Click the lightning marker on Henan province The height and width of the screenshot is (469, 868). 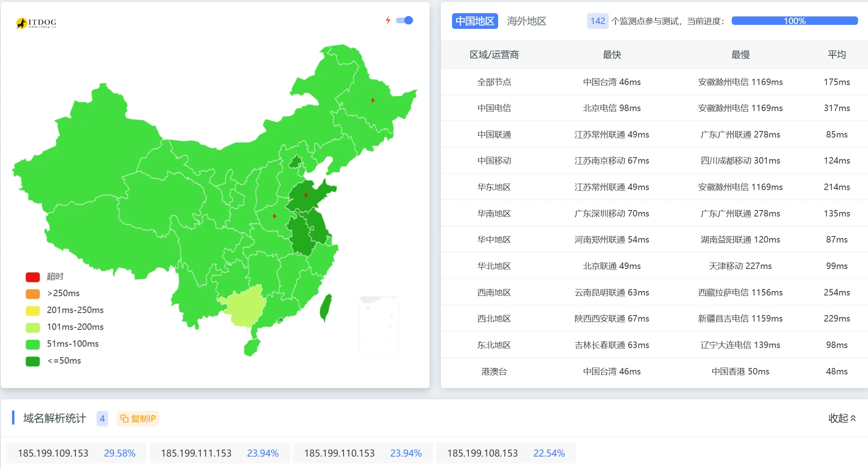275,216
